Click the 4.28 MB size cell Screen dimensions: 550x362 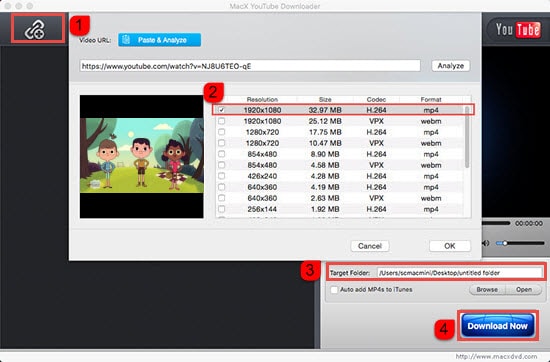coord(325,176)
